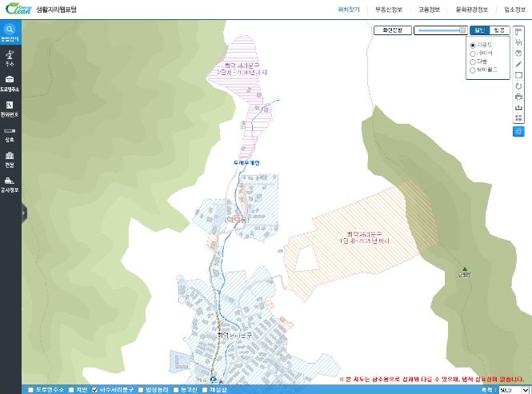
Task: Click the refresh/reset icon in right toolbar
Action: pyautogui.click(x=518, y=86)
